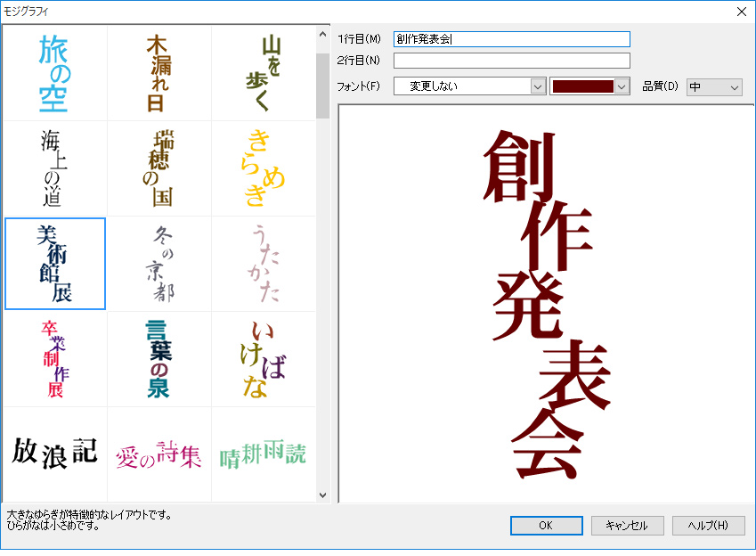The width and height of the screenshot is (756, 556).
Task: Select the 旅の空 blue layout thumbnail
Action: [54, 74]
